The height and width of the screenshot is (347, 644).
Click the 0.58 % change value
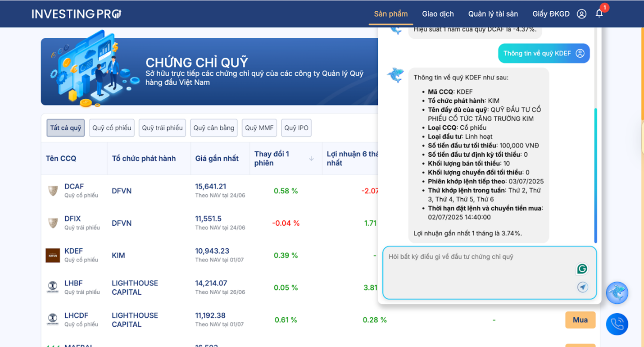pyautogui.click(x=286, y=191)
